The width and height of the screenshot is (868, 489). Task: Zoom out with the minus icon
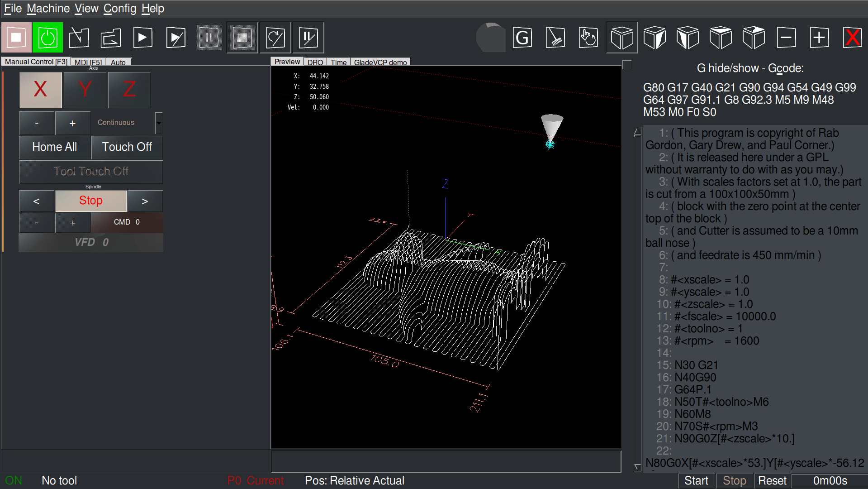[787, 38]
